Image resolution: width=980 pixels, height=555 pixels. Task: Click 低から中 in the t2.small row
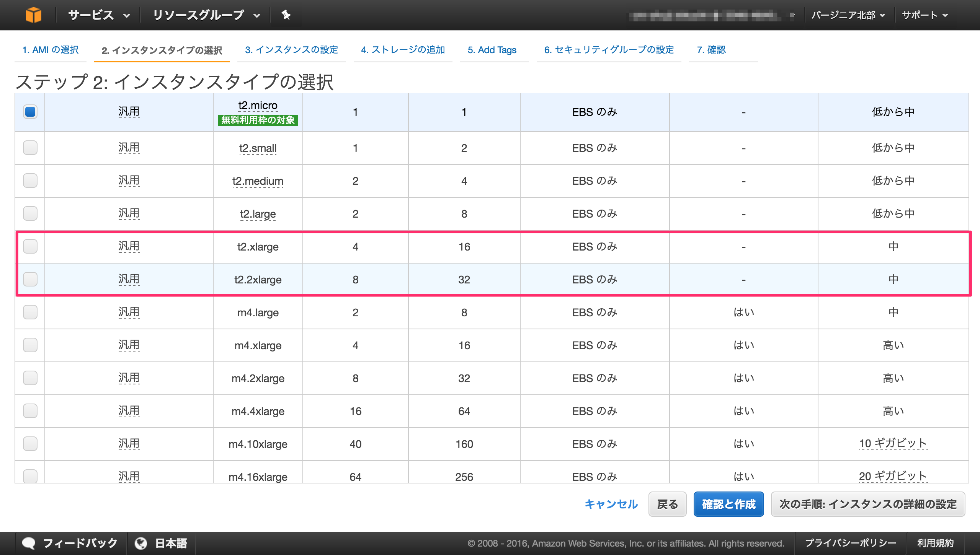click(893, 148)
